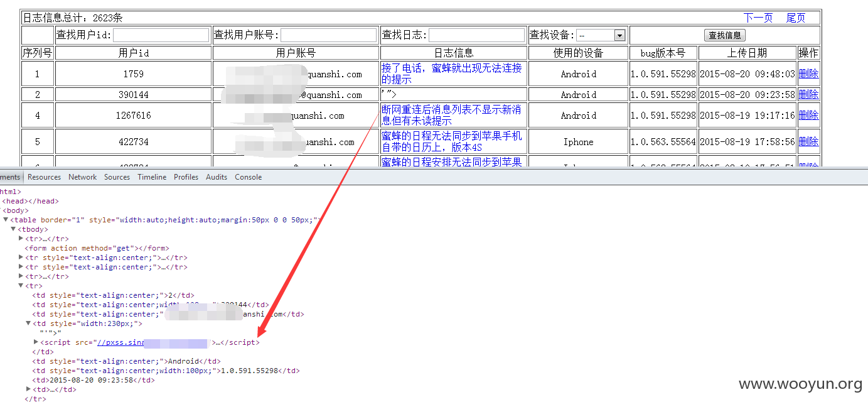Viewport: 868px width, 402px height.
Task: Click version cell 1.0.563.55564 in row 5
Action: point(663,141)
